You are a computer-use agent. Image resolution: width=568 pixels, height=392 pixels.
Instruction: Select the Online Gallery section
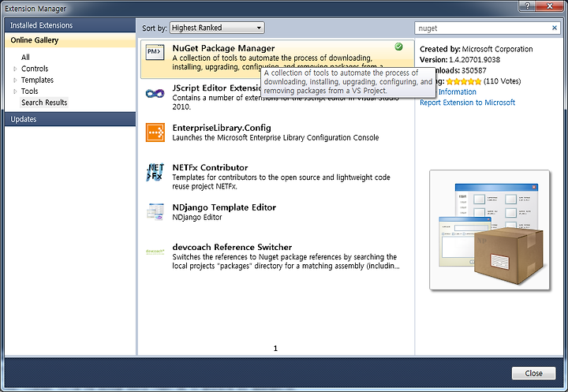pyautogui.click(x=70, y=40)
